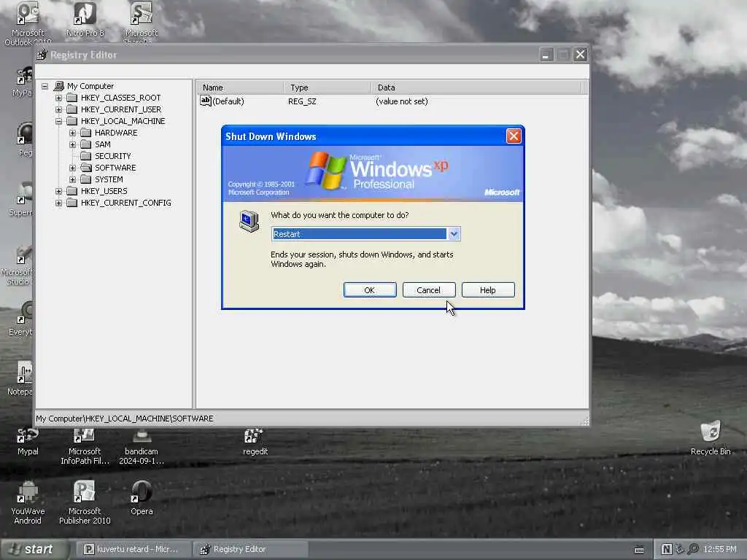Open the Mypal browser desktop icon
Image resolution: width=747 pixels, height=560 pixels.
(x=28, y=442)
